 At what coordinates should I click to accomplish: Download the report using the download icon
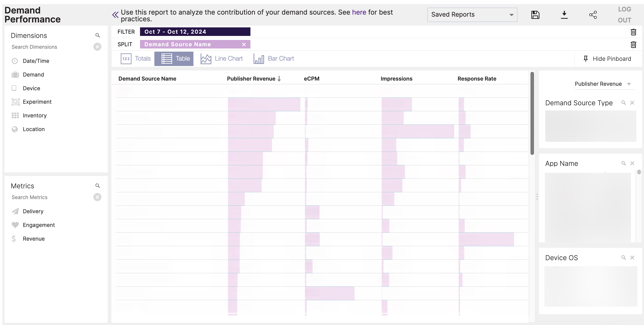[564, 15]
